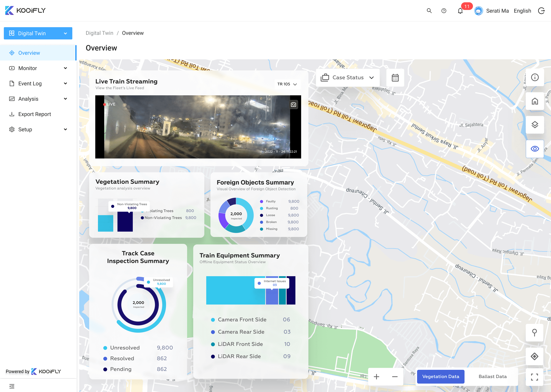Go to Digital Twin breadcrumb link

click(x=99, y=33)
